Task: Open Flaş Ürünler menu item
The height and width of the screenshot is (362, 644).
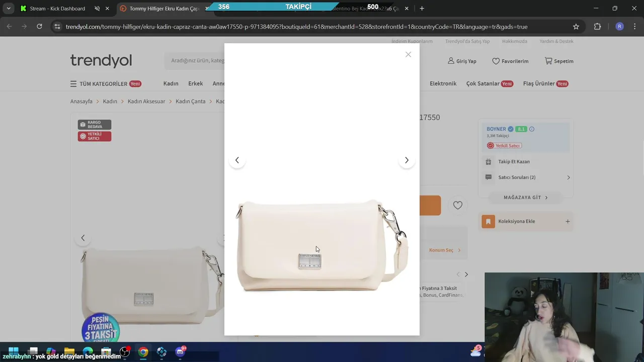Action: [545, 83]
